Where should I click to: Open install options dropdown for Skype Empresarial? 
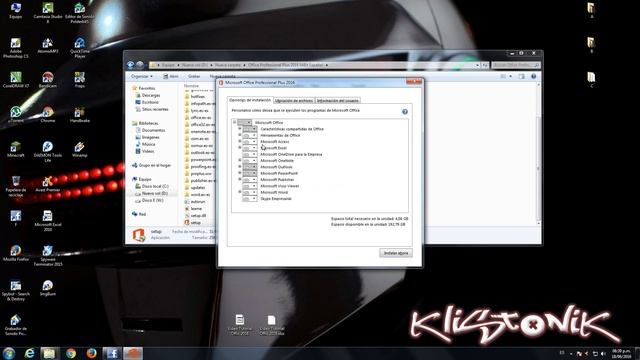coord(250,198)
